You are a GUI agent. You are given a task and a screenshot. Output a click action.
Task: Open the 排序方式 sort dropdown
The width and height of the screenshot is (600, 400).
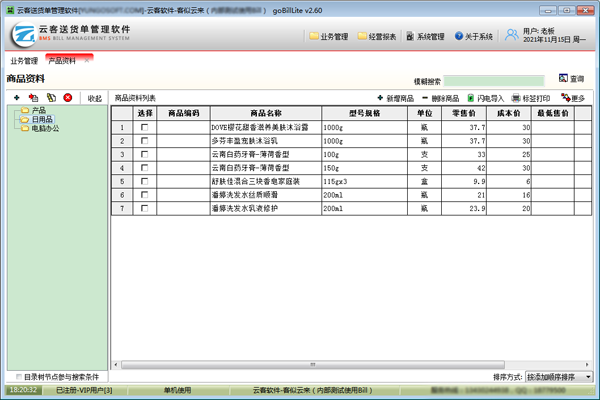(559, 377)
